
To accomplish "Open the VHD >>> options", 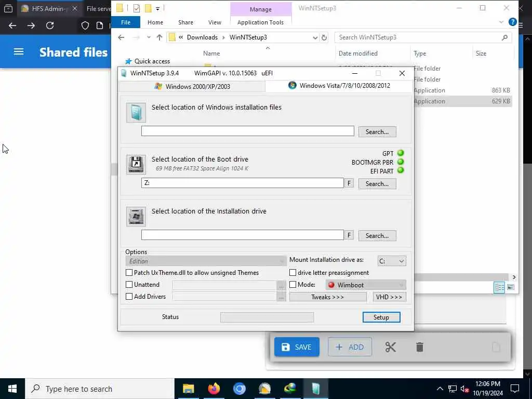I will pos(389,297).
